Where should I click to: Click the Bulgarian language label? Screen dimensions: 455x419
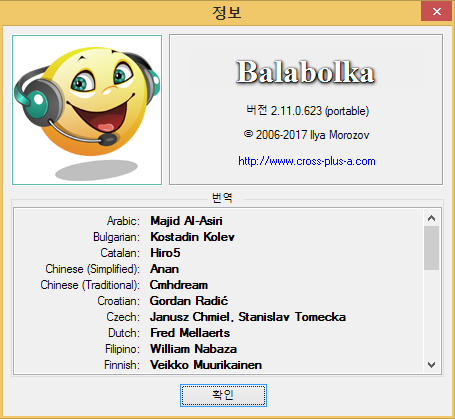click(116, 237)
